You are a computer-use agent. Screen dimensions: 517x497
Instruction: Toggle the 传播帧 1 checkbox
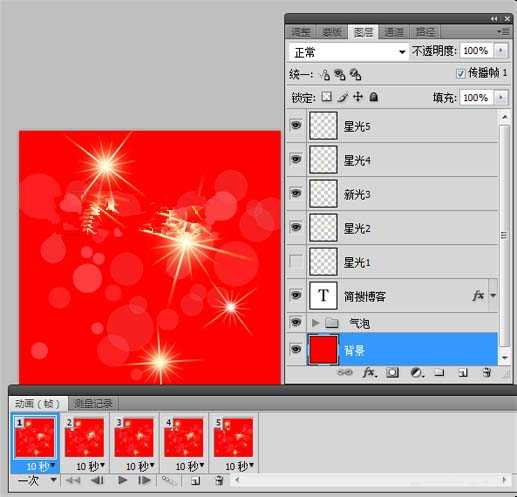tap(460, 73)
